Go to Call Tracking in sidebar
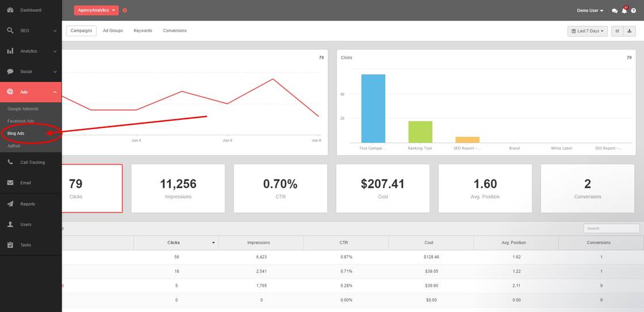The width and height of the screenshot is (644, 312). pyautogui.click(x=32, y=162)
